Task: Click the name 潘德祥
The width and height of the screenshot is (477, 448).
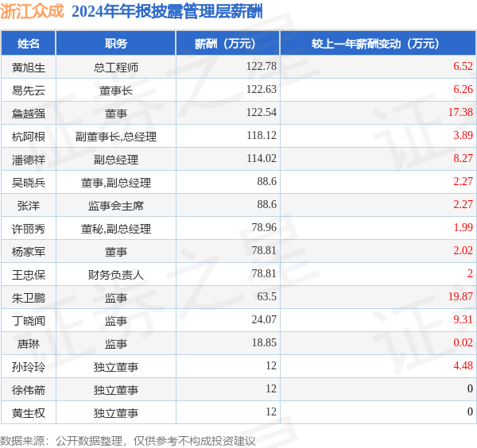Action: 29,160
